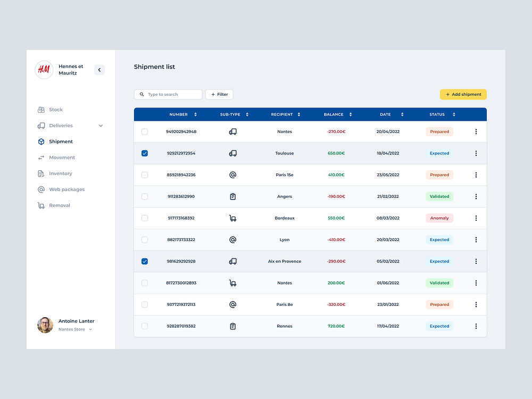Deselect the Aix en Provence row checkbox
This screenshot has width=532, height=399.
tap(144, 261)
